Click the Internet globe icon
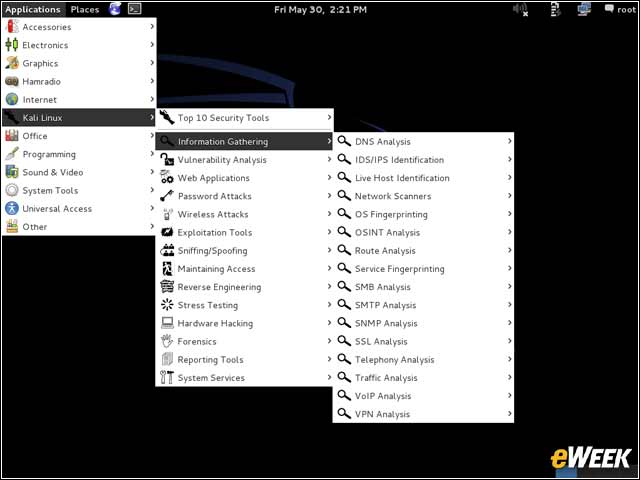Viewport: 640px width, 480px height. [12, 99]
